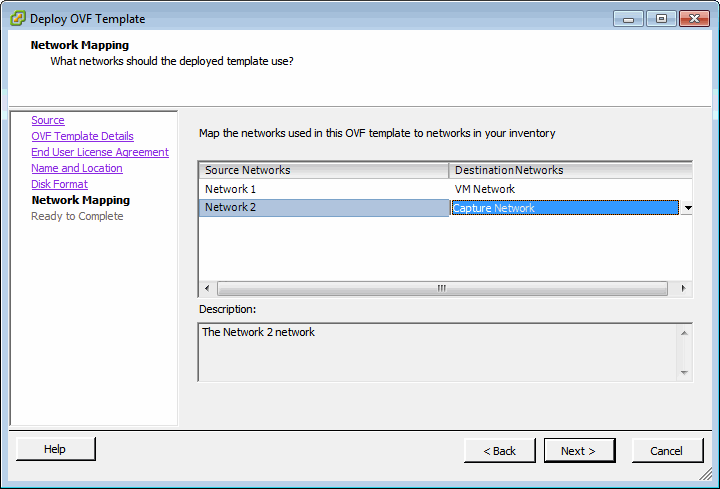This screenshot has width=720, height=489.
Task: Click inside the Description text box
Action: 438,352
